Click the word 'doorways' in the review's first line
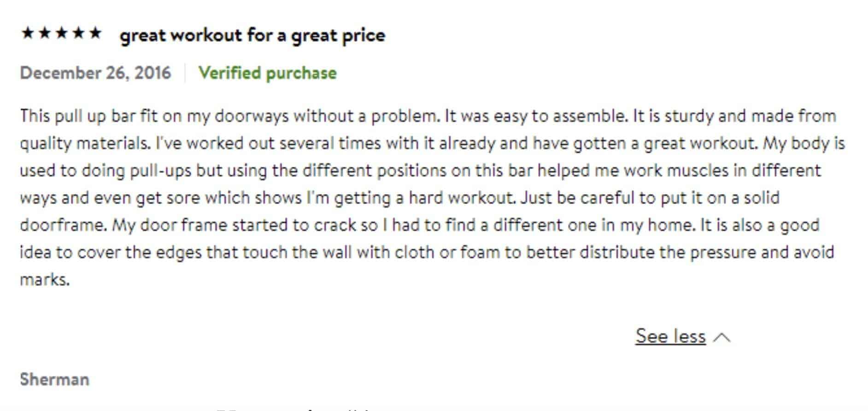The width and height of the screenshot is (868, 411). [x=252, y=116]
